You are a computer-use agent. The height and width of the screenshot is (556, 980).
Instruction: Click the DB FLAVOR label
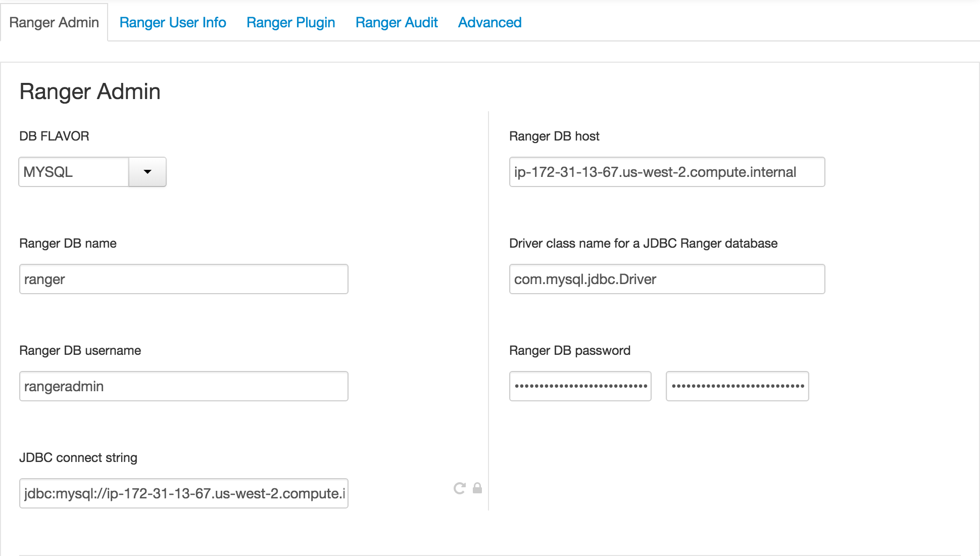(54, 136)
